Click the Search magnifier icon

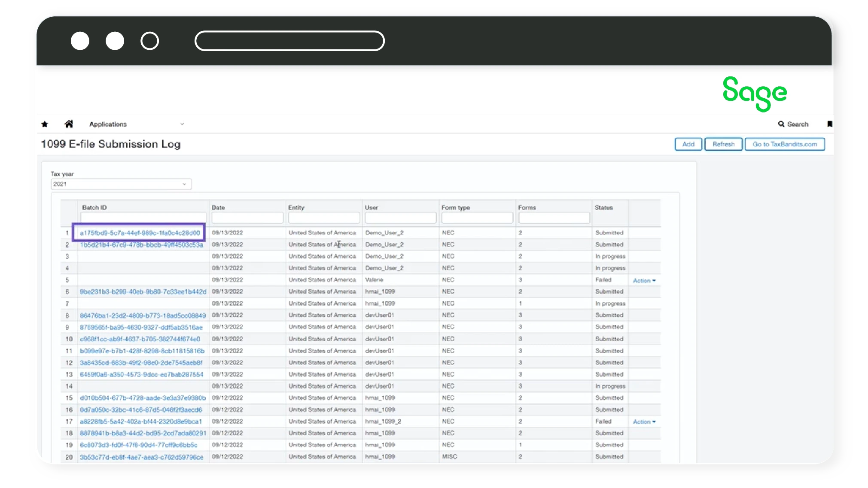click(x=781, y=124)
